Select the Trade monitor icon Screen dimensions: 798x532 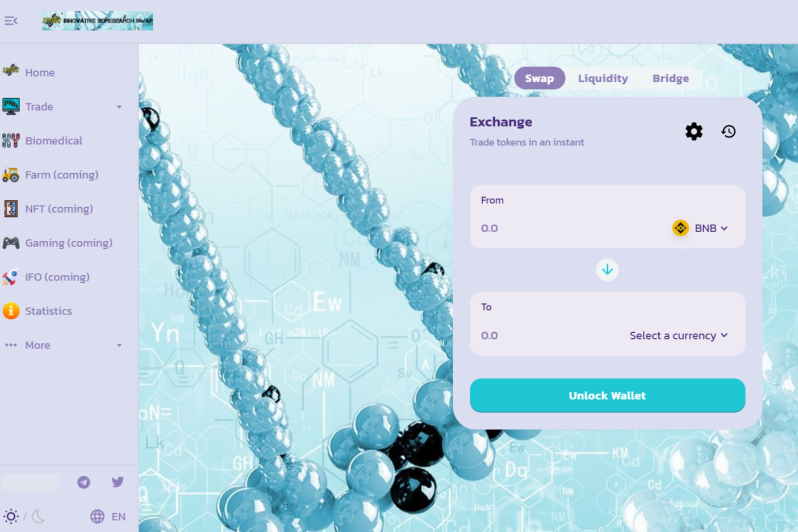coord(10,106)
